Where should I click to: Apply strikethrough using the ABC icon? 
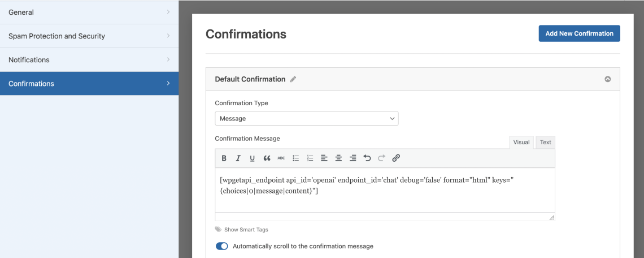(281, 158)
